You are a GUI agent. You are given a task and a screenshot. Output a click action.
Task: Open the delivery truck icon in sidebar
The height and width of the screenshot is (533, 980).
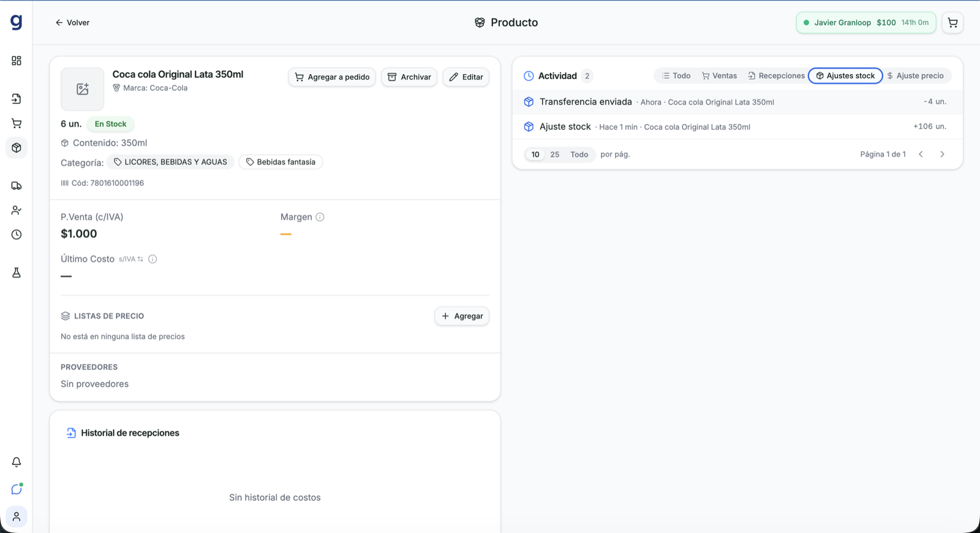tap(17, 185)
